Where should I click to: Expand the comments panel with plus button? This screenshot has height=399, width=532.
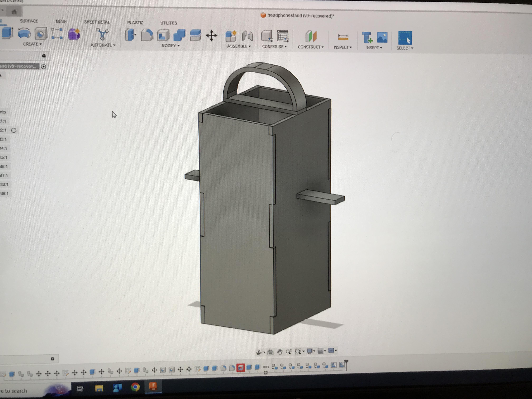click(x=52, y=359)
